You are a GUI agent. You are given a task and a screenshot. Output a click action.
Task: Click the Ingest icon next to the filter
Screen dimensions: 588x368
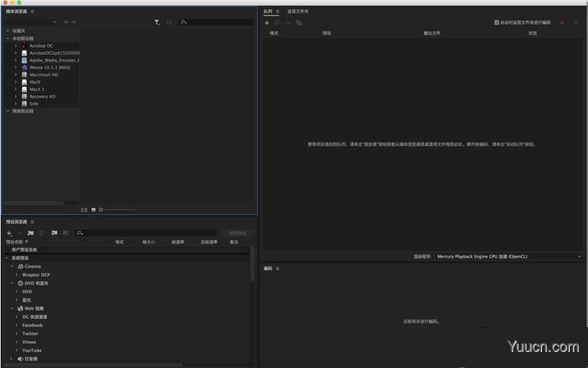point(169,23)
